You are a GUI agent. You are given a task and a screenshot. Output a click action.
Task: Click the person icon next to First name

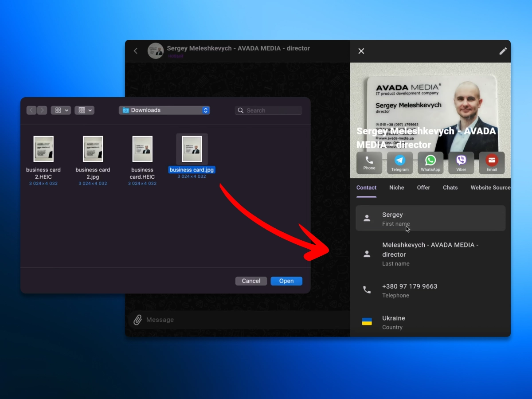click(x=367, y=218)
